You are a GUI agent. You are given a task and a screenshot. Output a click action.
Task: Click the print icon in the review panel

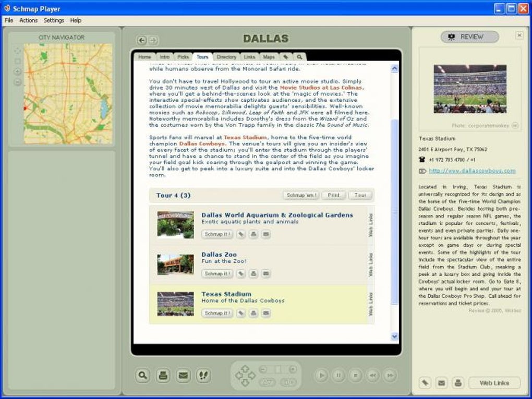tap(458, 383)
